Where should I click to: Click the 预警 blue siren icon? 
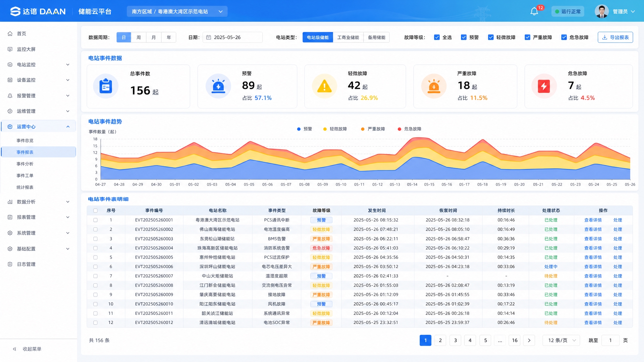[218, 86]
